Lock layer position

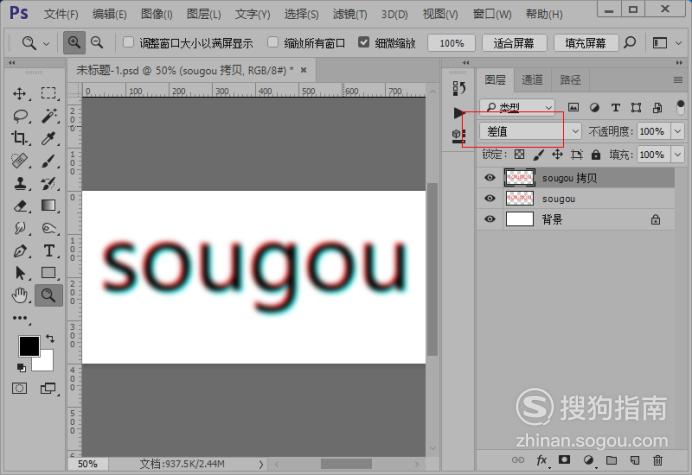pyautogui.click(x=557, y=154)
